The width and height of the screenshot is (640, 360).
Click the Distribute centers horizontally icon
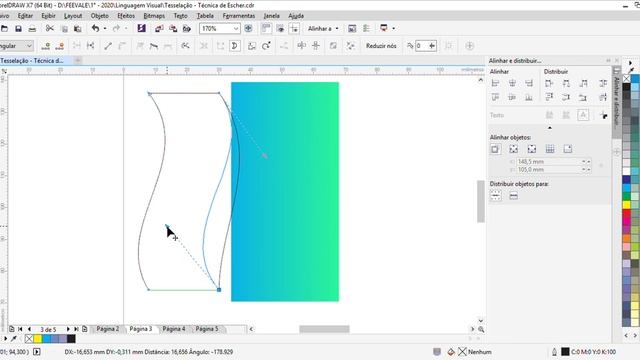click(566, 83)
